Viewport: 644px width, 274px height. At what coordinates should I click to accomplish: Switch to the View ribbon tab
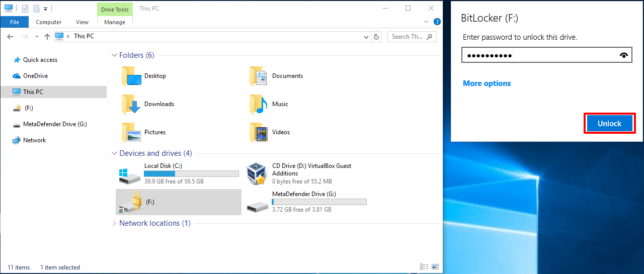(82, 22)
